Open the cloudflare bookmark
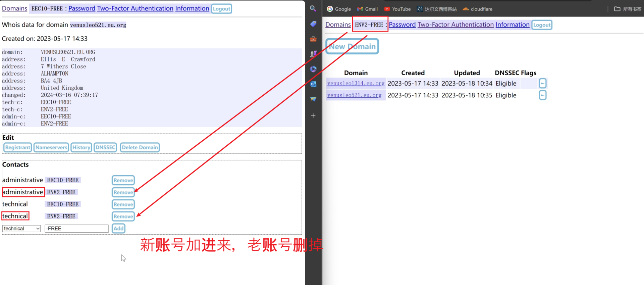The image size is (644, 285). 477,9
